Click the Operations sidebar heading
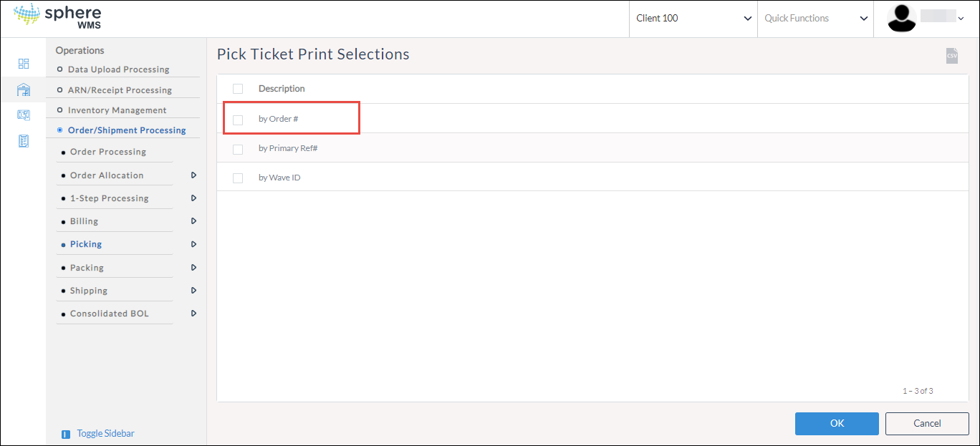This screenshot has height=446, width=980. point(80,51)
